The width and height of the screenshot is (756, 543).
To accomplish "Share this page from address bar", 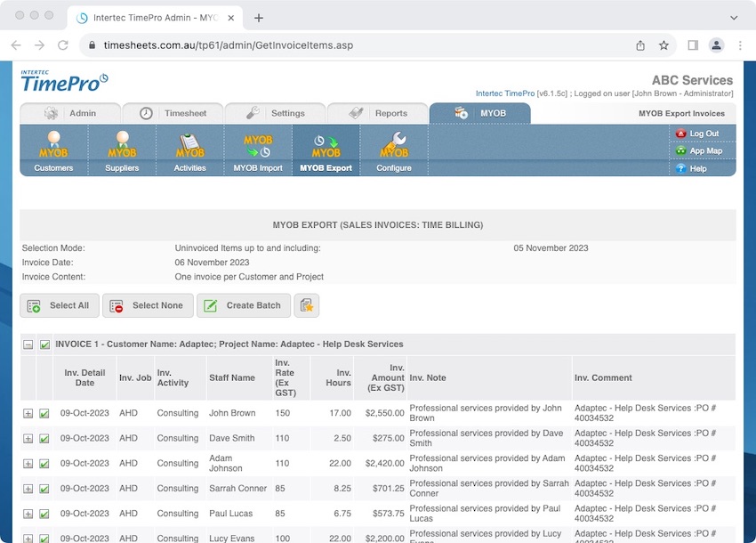I will [640, 45].
